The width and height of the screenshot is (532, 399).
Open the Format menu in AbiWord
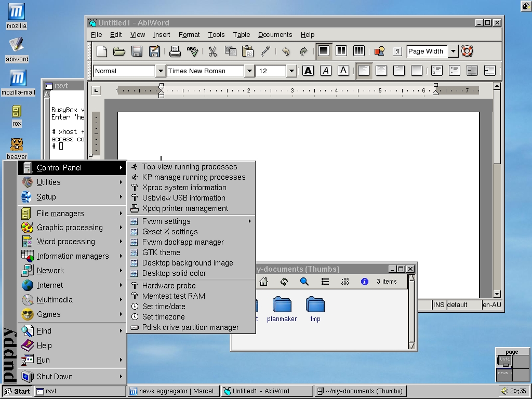tap(189, 35)
